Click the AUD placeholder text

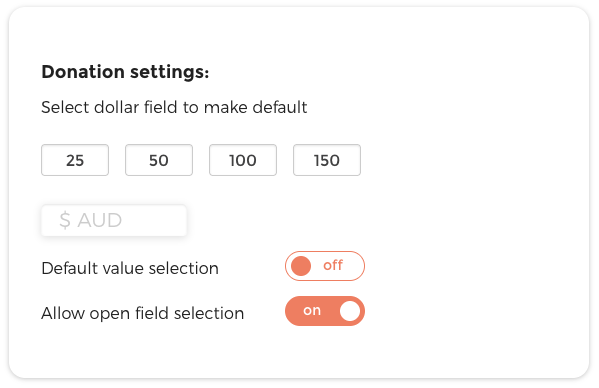(100, 220)
